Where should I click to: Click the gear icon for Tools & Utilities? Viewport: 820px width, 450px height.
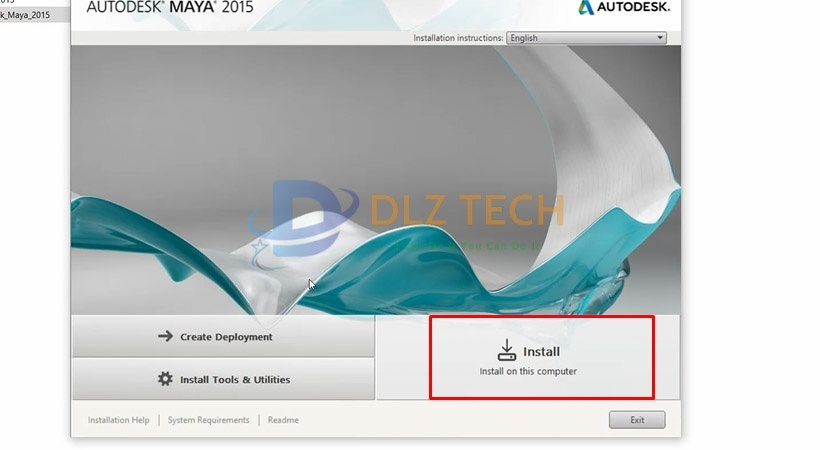[x=165, y=378]
